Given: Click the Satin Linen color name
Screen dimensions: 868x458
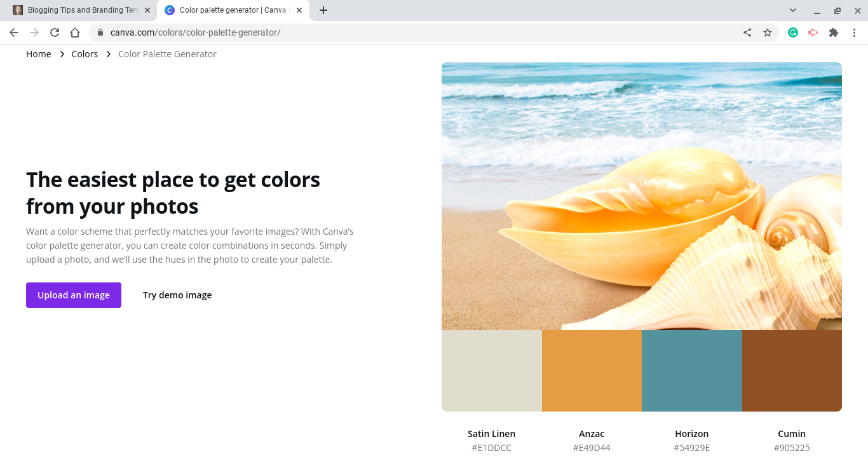Looking at the screenshot, I should (x=492, y=434).
